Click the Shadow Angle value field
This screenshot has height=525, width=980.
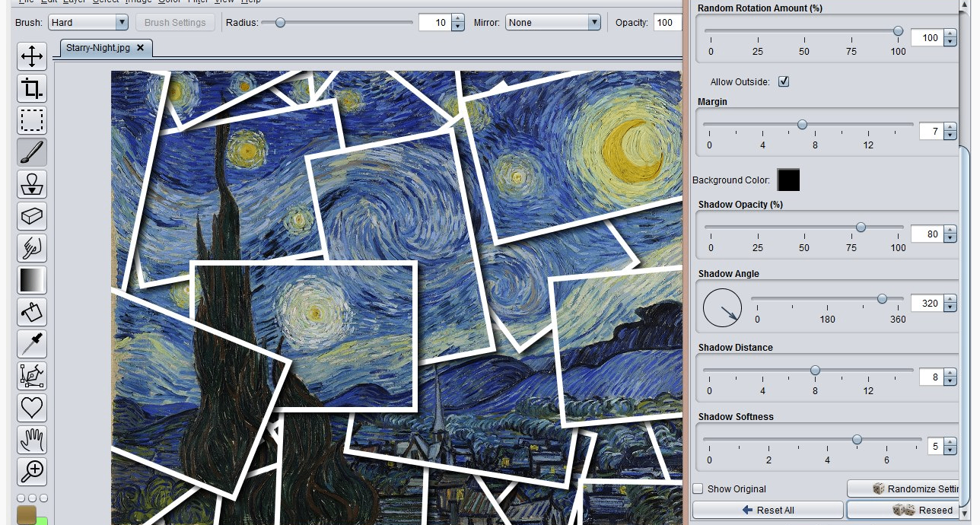coord(927,304)
